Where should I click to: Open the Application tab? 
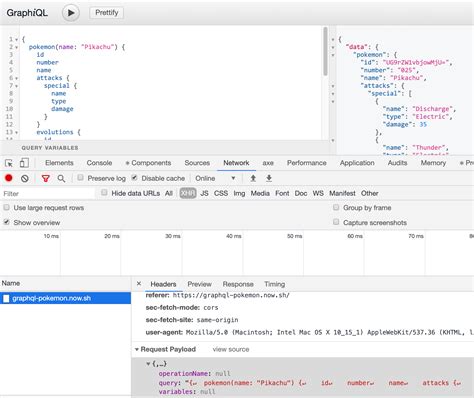point(357,163)
